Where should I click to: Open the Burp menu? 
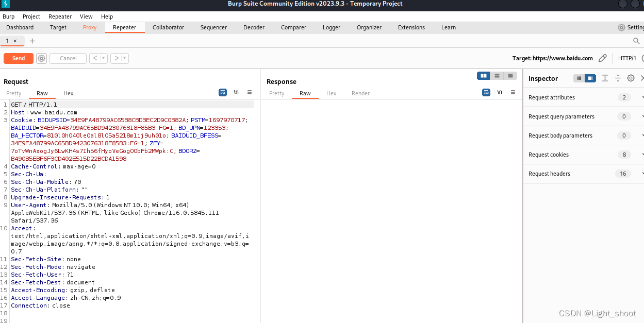[x=8, y=16]
